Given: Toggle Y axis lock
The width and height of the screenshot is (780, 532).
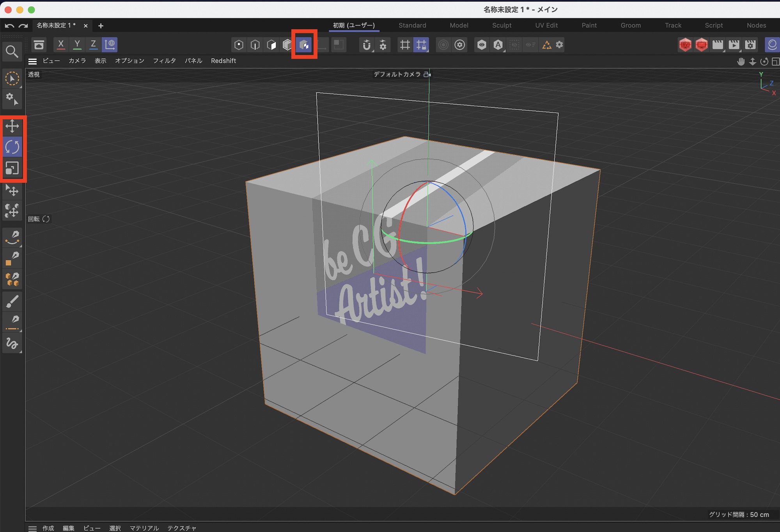Looking at the screenshot, I should coord(77,44).
